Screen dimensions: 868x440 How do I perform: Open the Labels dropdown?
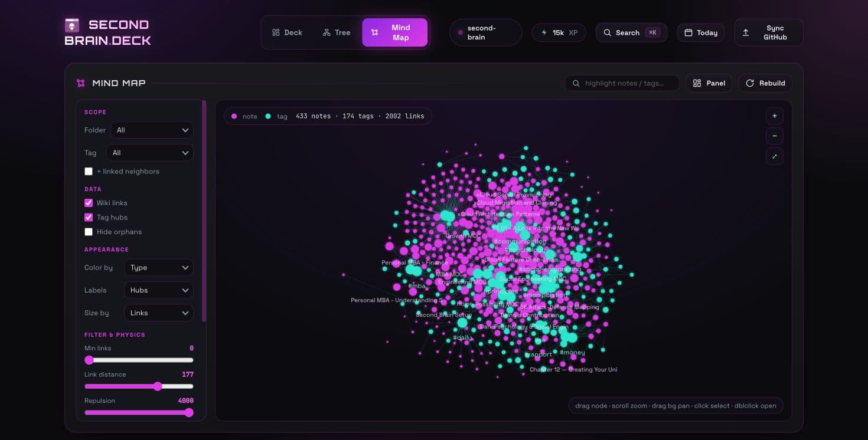[x=159, y=290]
